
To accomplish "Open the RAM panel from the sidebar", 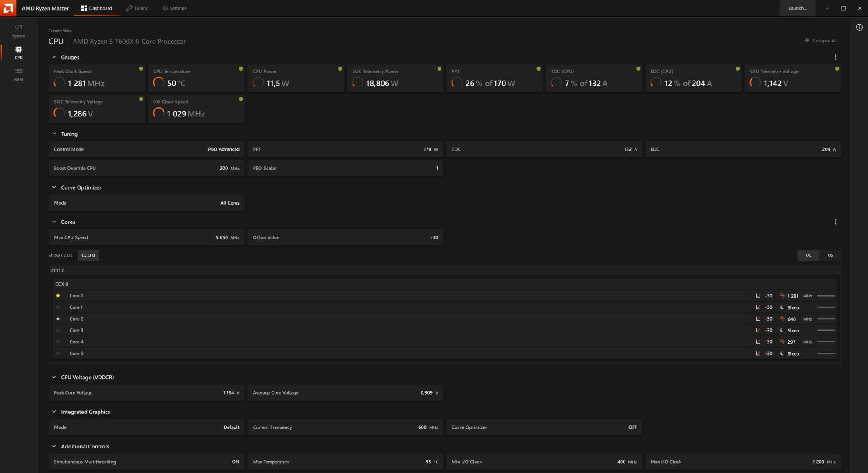I will click(x=18, y=74).
